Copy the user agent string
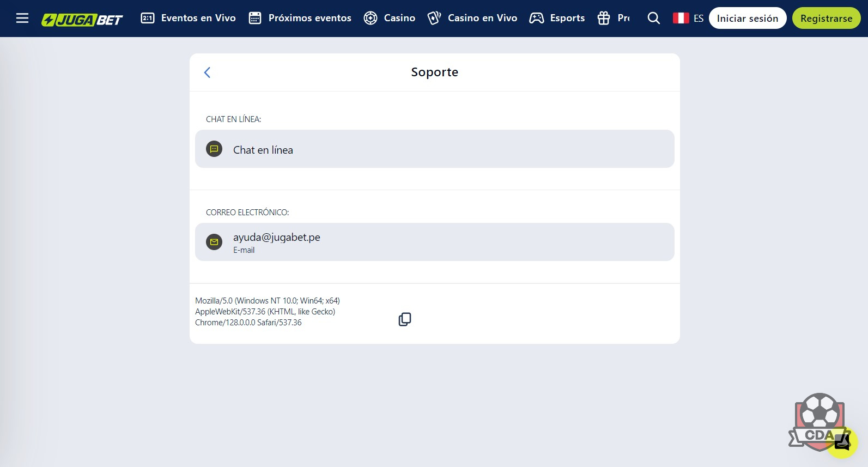This screenshot has height=467, width=868. point(405,319)
